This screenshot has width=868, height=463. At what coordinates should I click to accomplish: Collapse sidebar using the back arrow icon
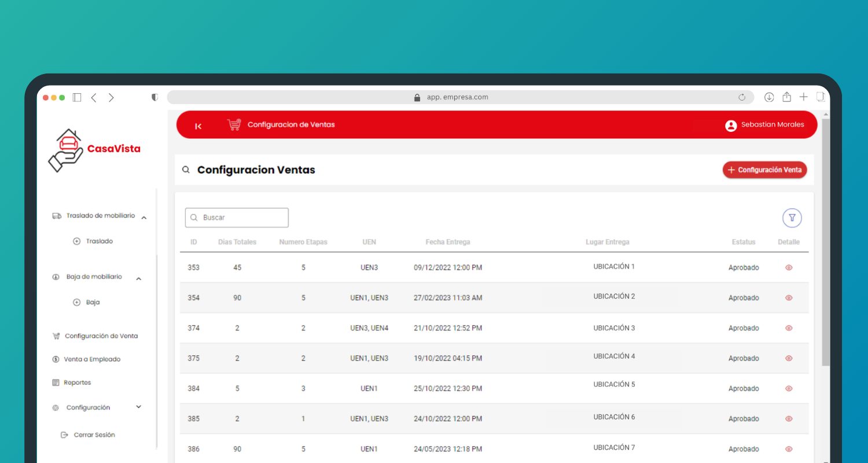[x=198, y=126]
